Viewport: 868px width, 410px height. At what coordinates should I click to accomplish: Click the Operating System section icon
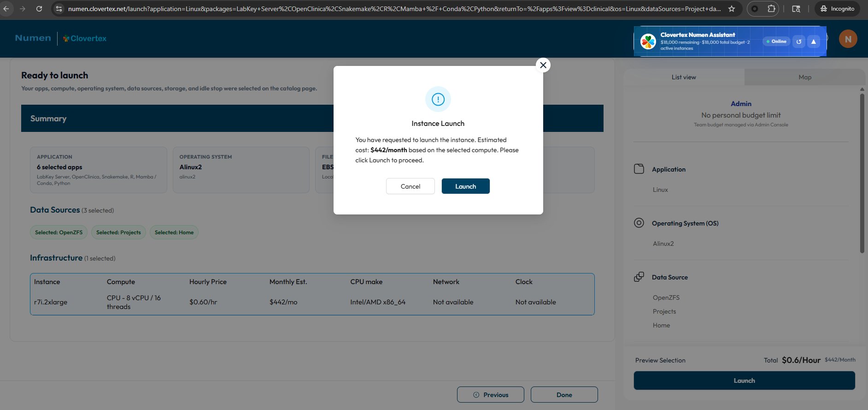click(x=639, y=223)
